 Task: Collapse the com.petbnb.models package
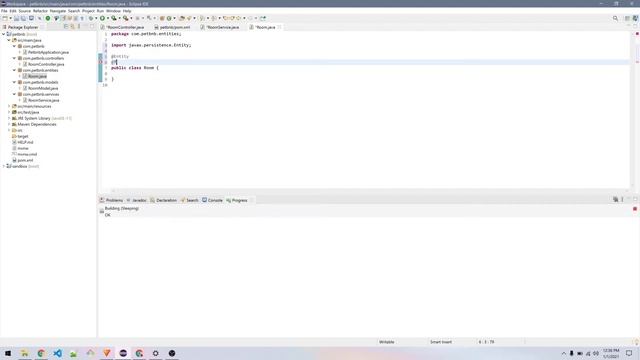click(14, 82)
